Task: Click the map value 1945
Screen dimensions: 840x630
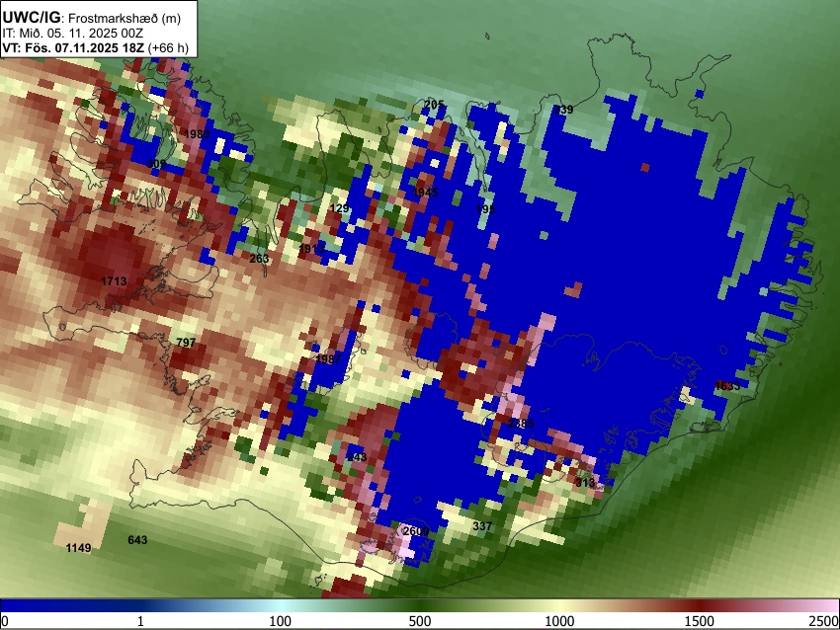Action: click(425, 192)
